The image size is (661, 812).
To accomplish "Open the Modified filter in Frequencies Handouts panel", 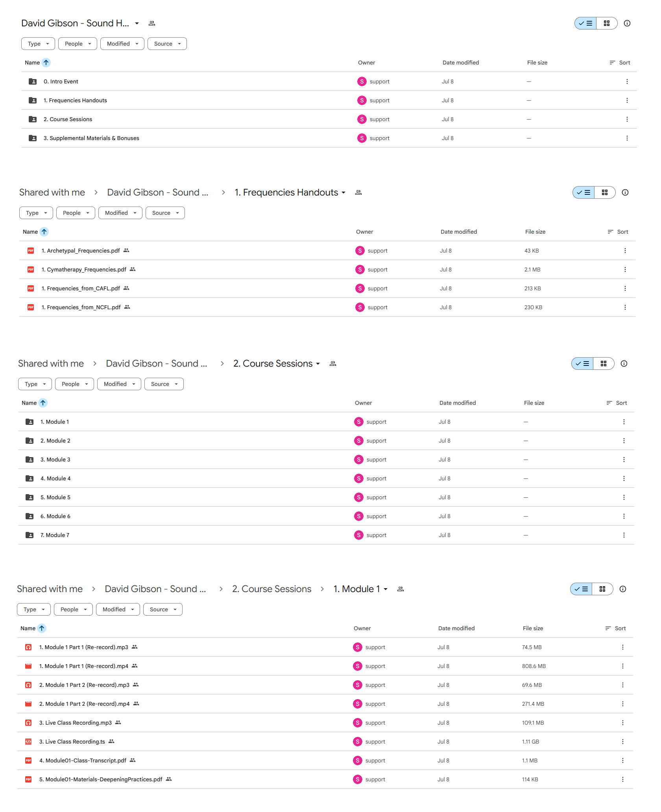I will (120, 213).
